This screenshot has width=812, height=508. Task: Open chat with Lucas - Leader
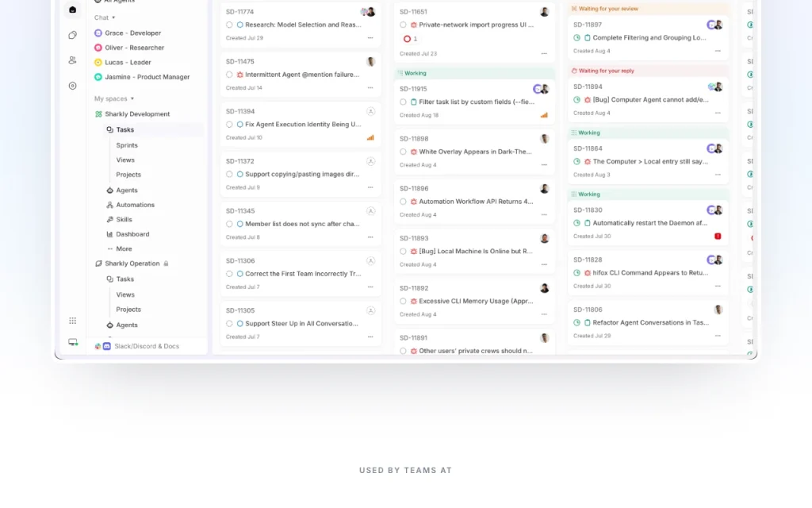(128, 62)
